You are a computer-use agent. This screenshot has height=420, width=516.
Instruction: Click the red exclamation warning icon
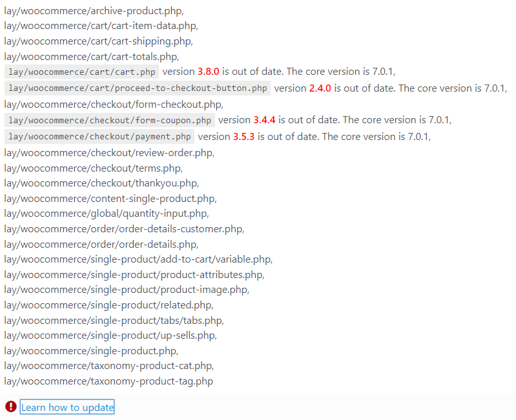(x=10, y=406)
